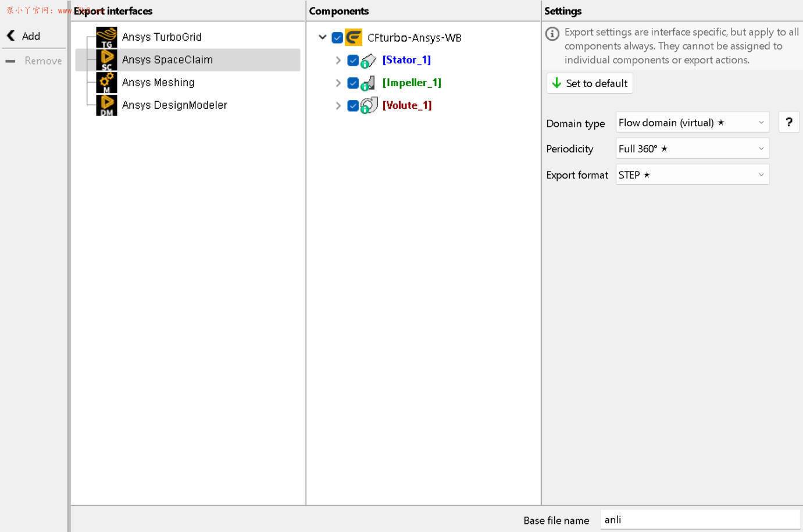Select the Ansys DesignModeler label
Viewport: 803px width, 532px height.
coord(174,105)
